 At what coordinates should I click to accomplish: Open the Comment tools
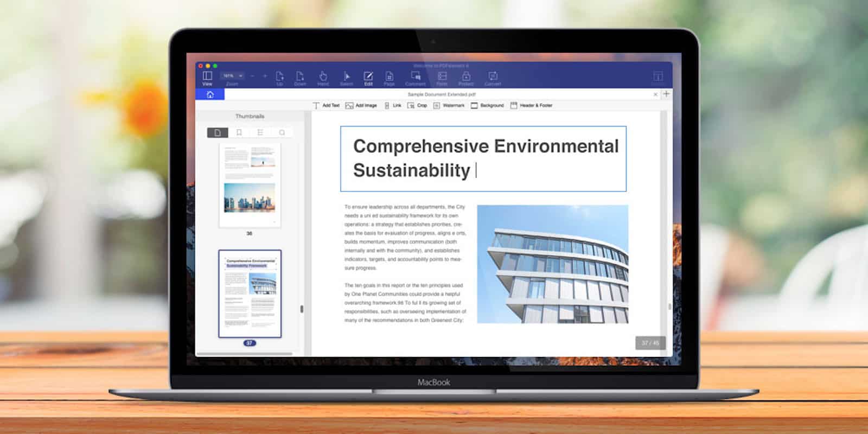(416, 76)
